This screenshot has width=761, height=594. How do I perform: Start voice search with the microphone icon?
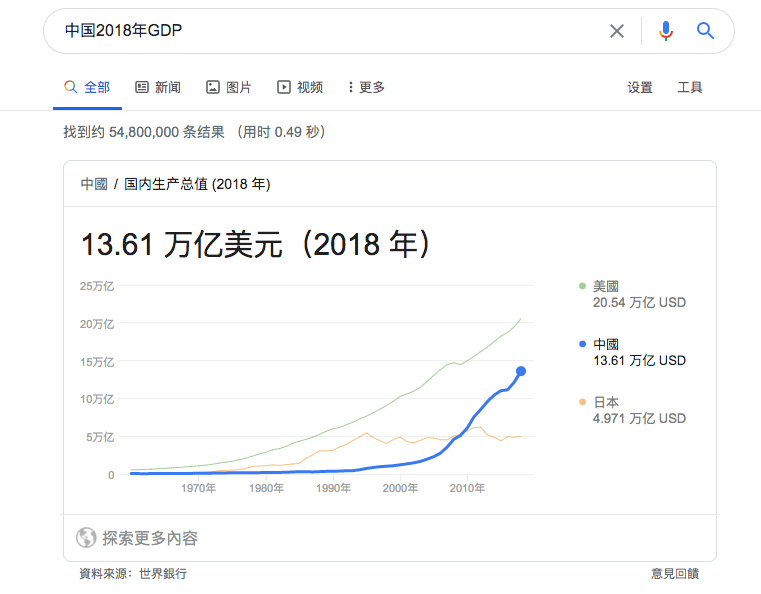(665, 31)
